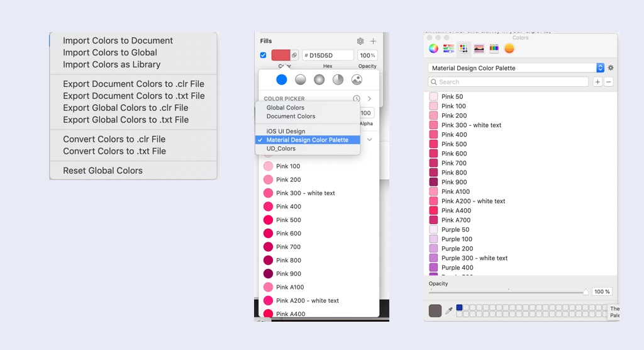Select iOS UI Design palette
This screenshot has height=350, width=644.
[286, 131]
